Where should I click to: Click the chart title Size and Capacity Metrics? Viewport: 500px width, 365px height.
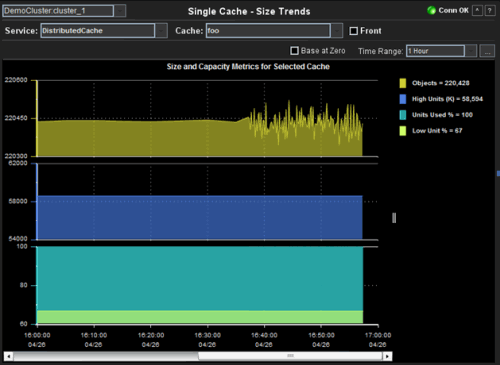pos(248,66)
